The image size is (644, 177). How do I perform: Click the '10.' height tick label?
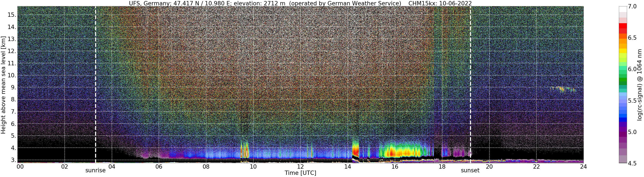(x=12, y=75)
